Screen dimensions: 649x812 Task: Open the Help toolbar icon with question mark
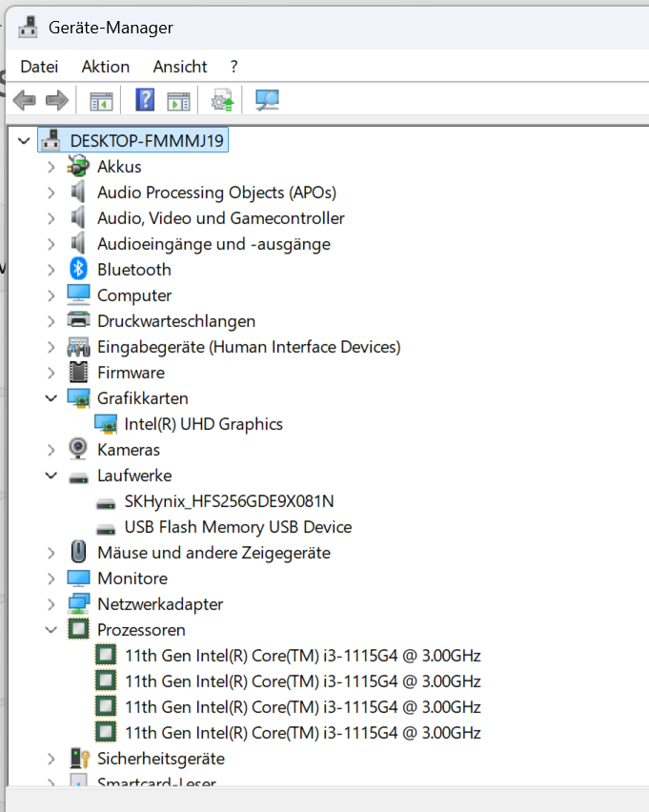pos(145,99)
